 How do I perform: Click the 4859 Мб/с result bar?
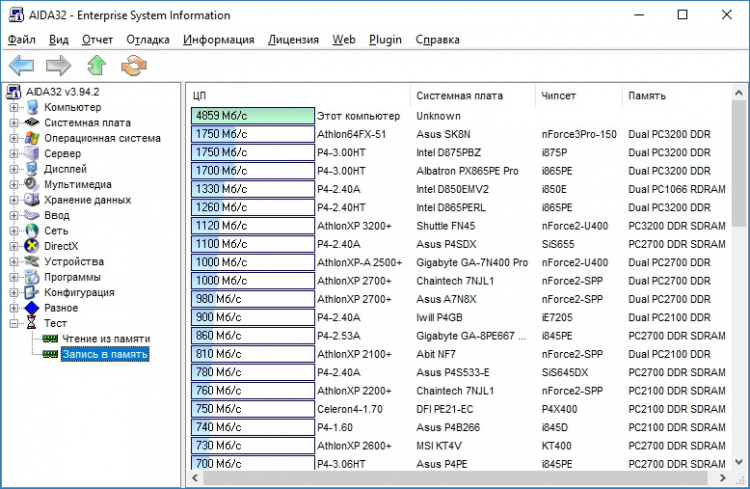pos(252,116)
